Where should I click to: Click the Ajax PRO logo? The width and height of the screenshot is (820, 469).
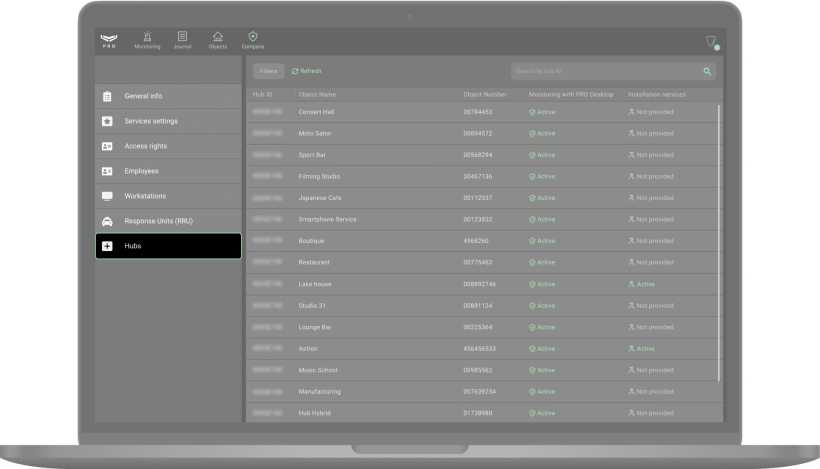coord(109,41)
